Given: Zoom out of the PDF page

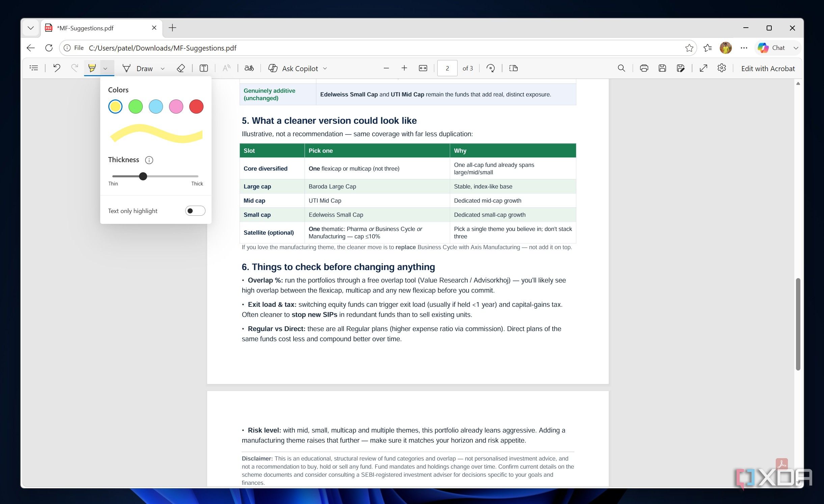Looking at the screenshot, I should click(x=386, y=68).
